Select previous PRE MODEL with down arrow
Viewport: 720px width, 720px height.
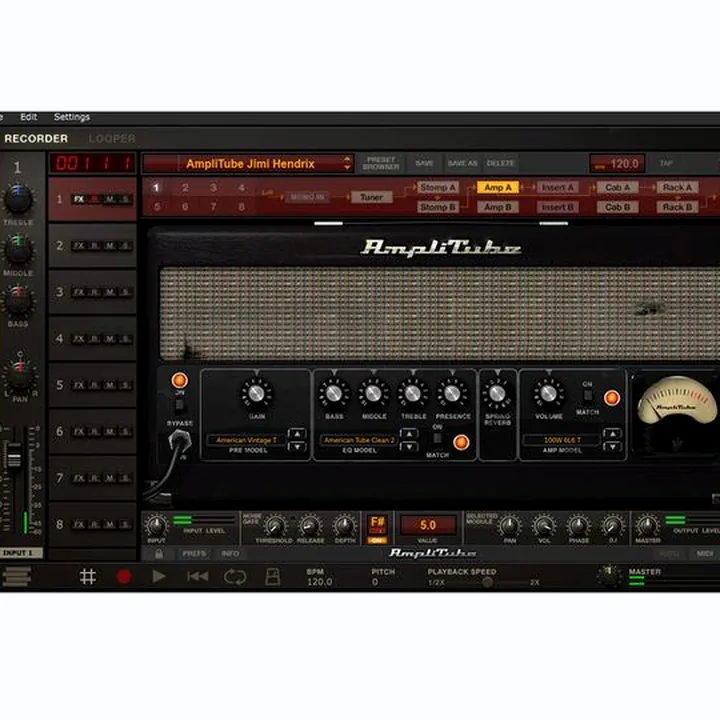(297, 446)
